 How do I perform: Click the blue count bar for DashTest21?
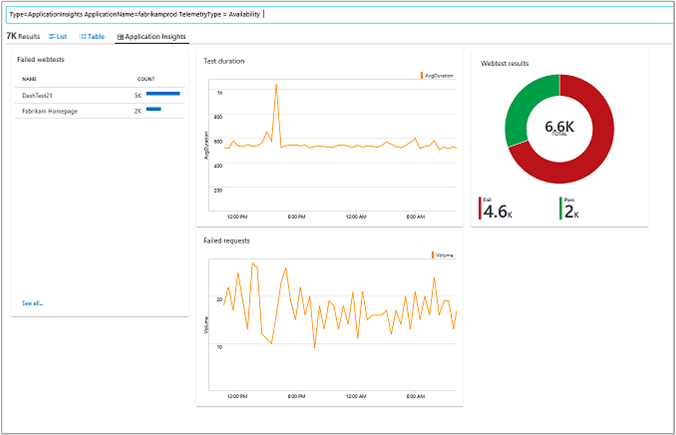pos(163,94)
